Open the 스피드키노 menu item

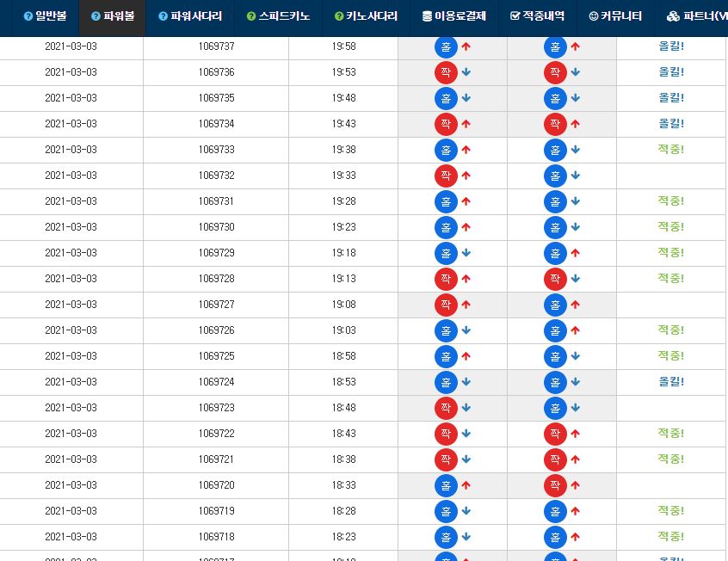(278, 16)
